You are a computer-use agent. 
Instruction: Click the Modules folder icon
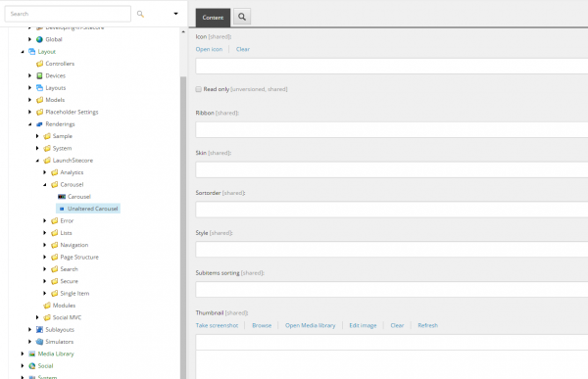(x=47, y=306)
